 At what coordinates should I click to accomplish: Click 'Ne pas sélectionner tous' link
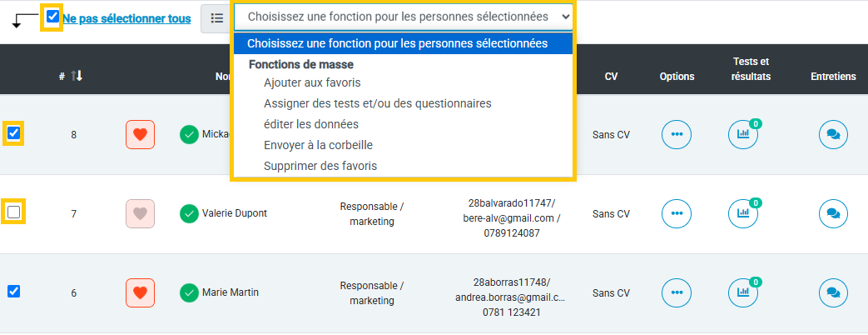(x=126, y=19)
